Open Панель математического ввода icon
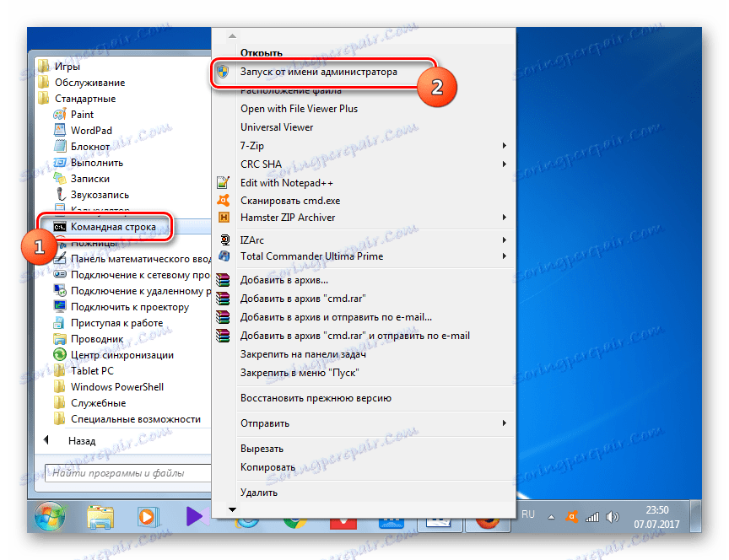The height and width of the screenshot is (560, 729). point(60,259)
